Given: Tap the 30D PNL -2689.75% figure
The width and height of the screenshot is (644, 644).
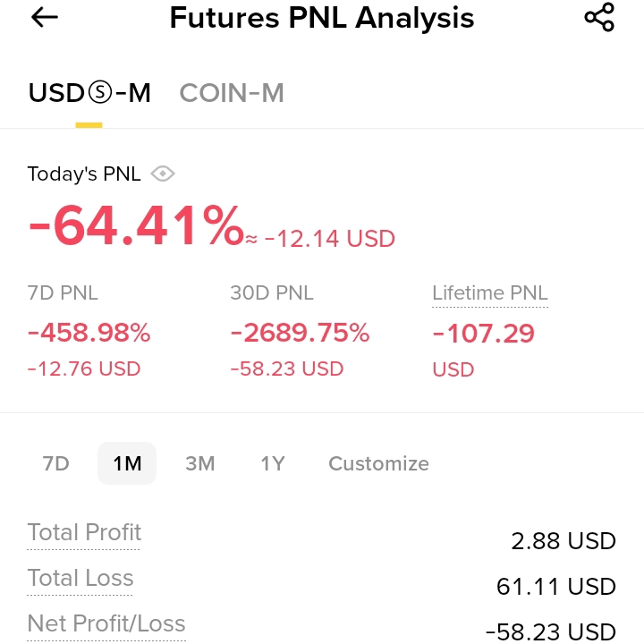Looking at the screenshot, I should pos(300,332).
